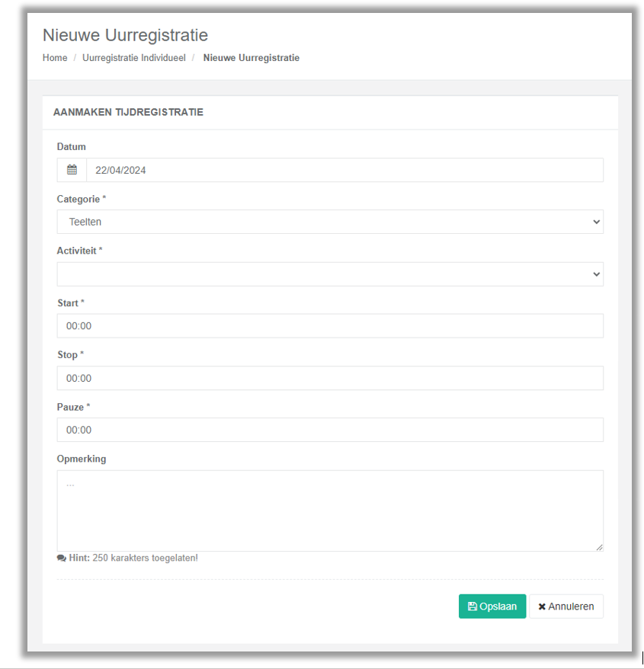Click the Nieuwe Uurregistratie breadcrumb item

(252, 58)
